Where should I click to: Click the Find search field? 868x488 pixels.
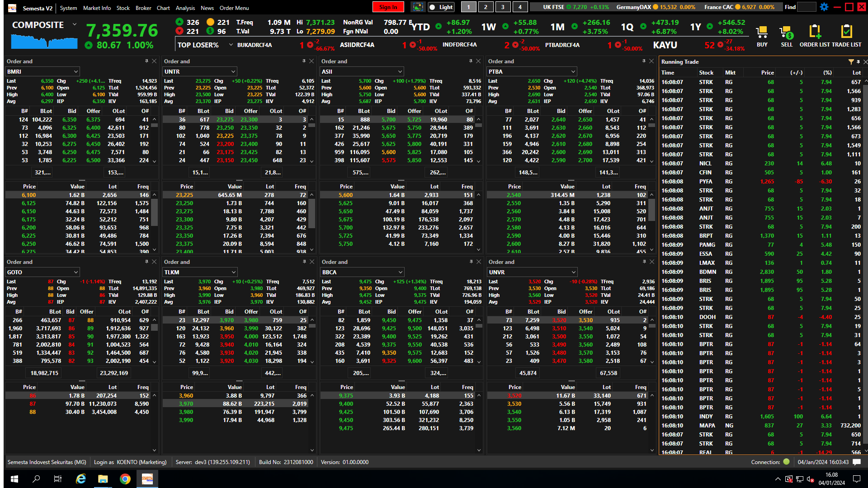pos(806,7)
